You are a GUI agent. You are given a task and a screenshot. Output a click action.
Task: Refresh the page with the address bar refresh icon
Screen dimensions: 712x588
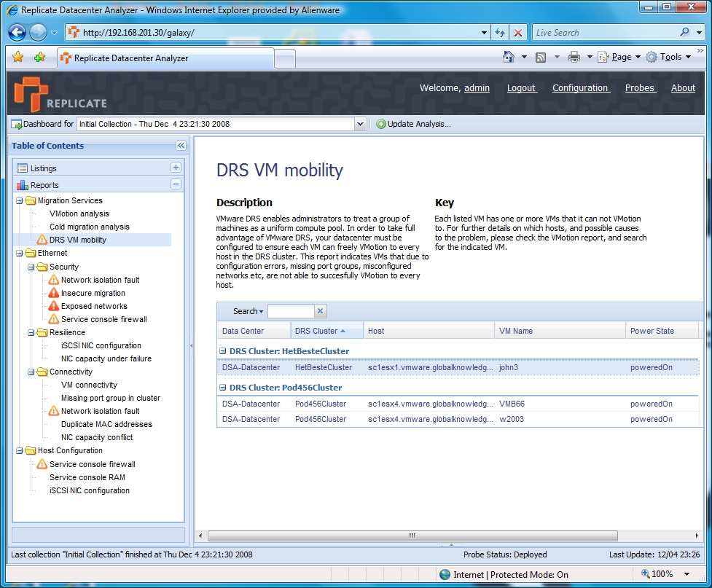500,33
